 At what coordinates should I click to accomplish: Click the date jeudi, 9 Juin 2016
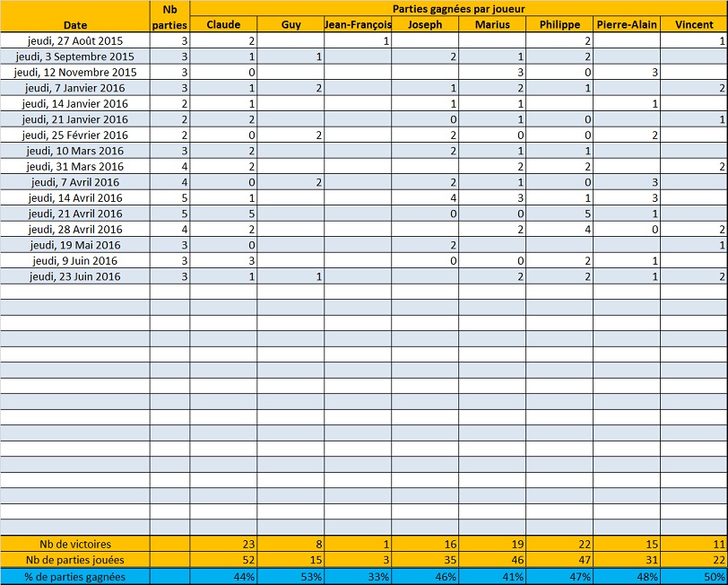coord(74,261)
